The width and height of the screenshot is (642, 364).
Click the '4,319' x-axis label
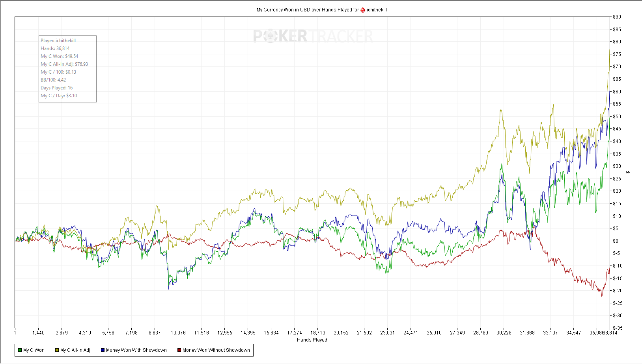click(85, 333)
